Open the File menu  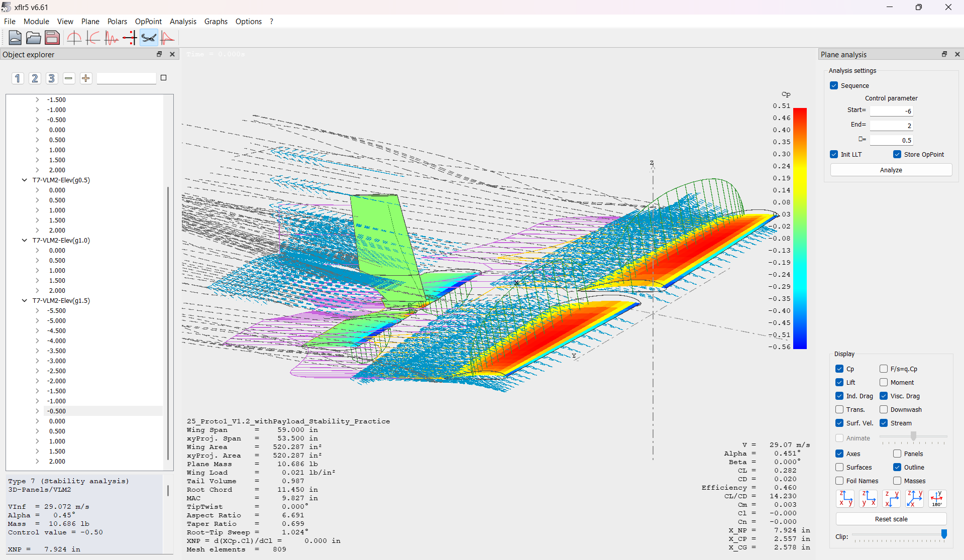[x=10, y=21]
